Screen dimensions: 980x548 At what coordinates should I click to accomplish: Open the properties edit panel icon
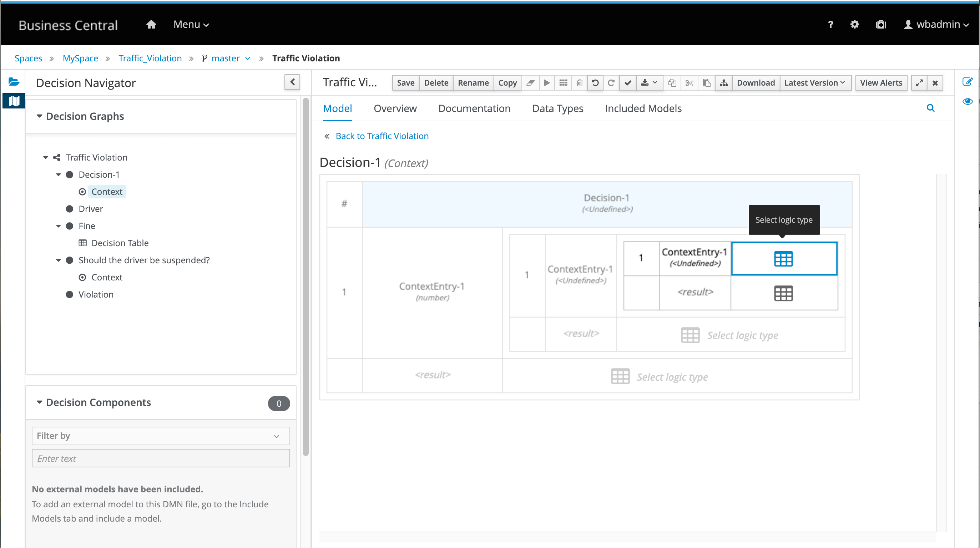point(967,81)
